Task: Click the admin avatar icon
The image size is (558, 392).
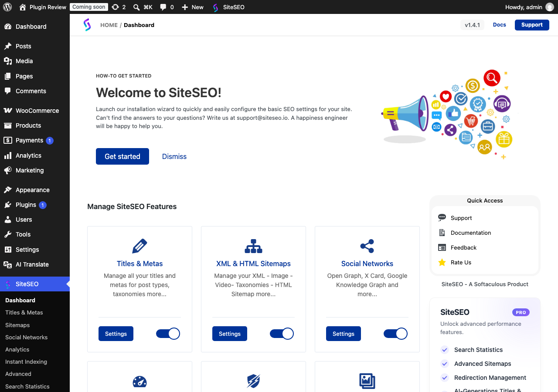Action: pyautogui.click(x=550, y=7)
